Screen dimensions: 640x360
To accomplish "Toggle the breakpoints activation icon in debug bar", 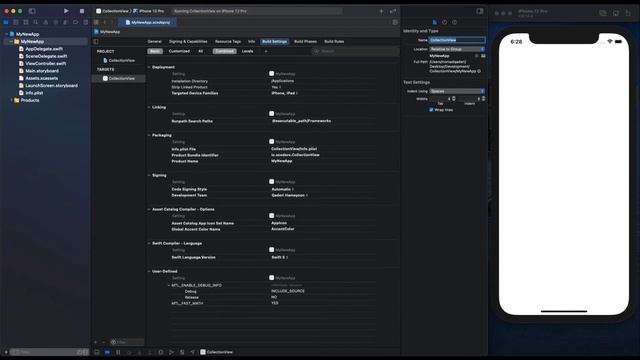I will pyautogui.click(x=107, y=352).
